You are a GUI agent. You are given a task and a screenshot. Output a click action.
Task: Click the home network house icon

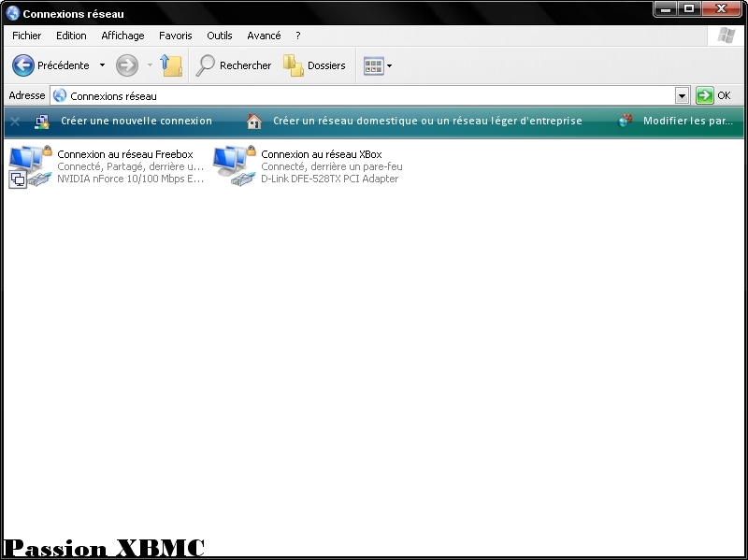pyautogui.click(x=254, y=122)
